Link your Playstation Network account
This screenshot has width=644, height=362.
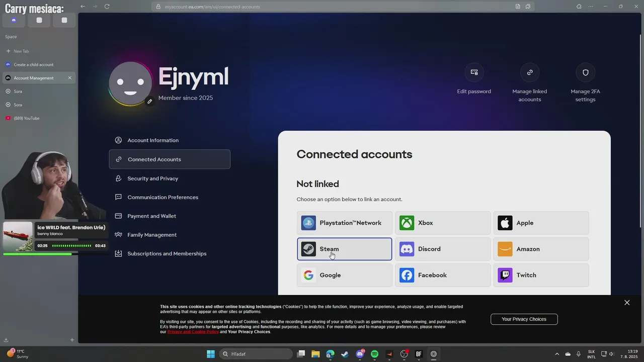click(344, 223)
